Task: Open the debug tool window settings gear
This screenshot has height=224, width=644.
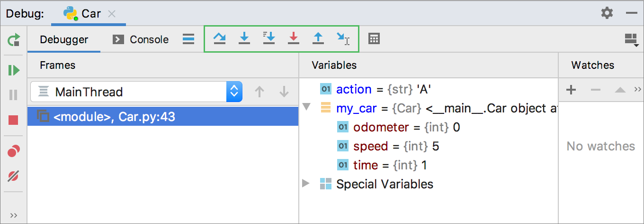Action: pos(607,13)
